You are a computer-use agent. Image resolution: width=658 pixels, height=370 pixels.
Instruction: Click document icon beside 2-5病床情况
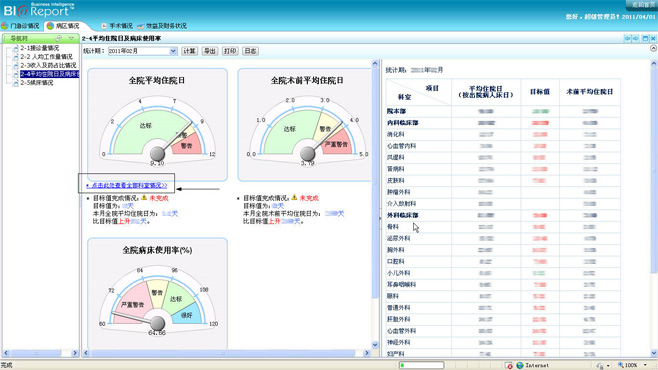pyautogui.click(x=16, y=83)
